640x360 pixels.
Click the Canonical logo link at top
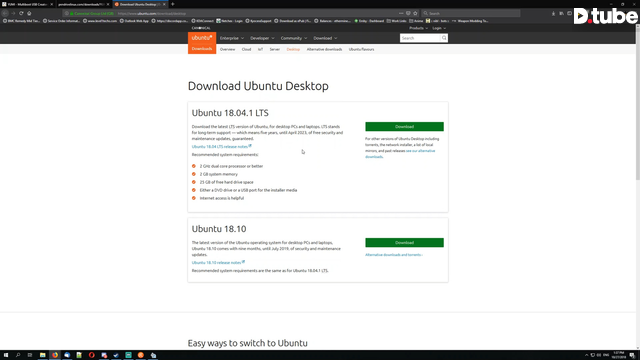(201, 28)
